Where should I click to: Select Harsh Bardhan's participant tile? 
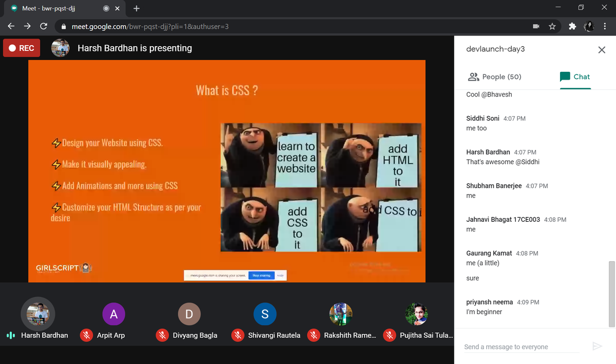(37, 319)
